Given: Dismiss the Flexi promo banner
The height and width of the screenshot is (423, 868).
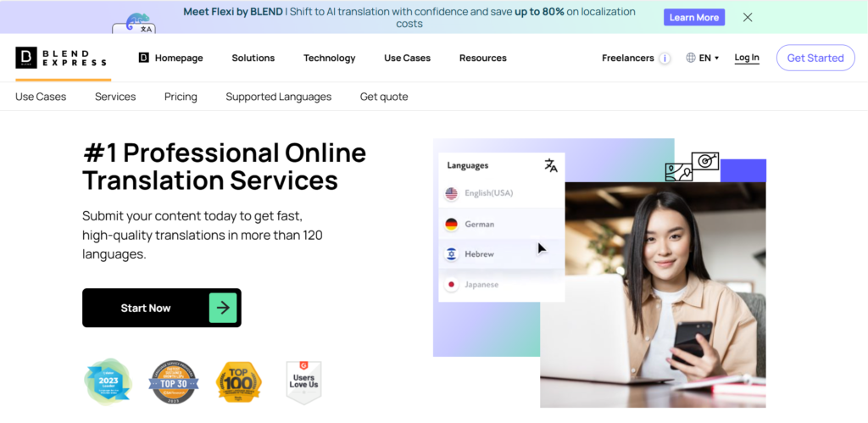Looking at the screenshot, I should click(x=748, y=17).
